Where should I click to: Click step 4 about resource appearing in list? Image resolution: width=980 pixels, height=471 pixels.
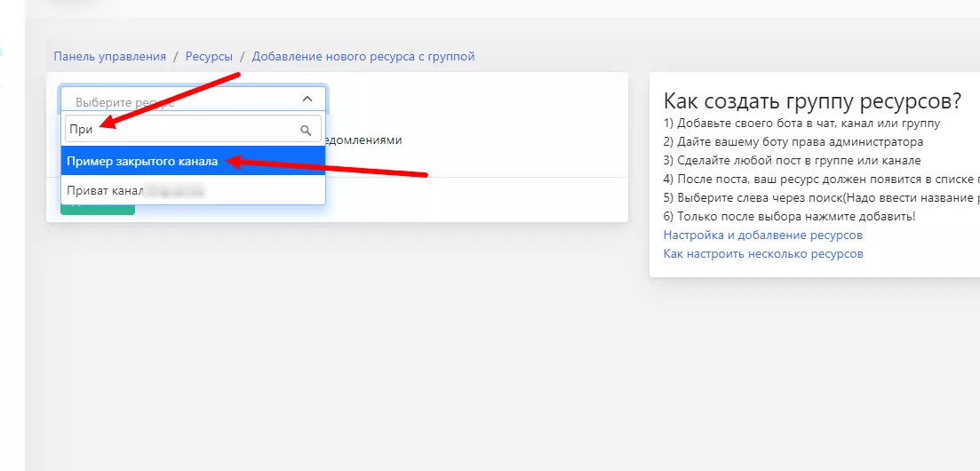coord(821,179)
